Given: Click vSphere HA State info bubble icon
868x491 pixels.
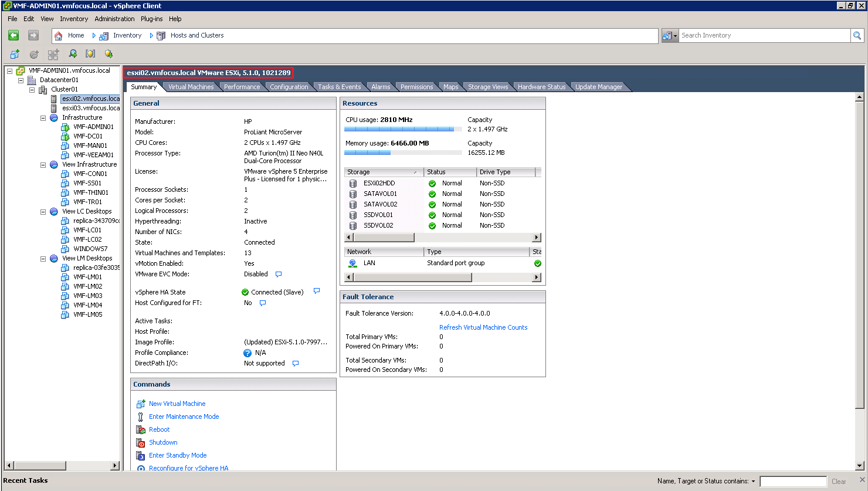Looking at the screenshot, I should (x=317, y=291).
